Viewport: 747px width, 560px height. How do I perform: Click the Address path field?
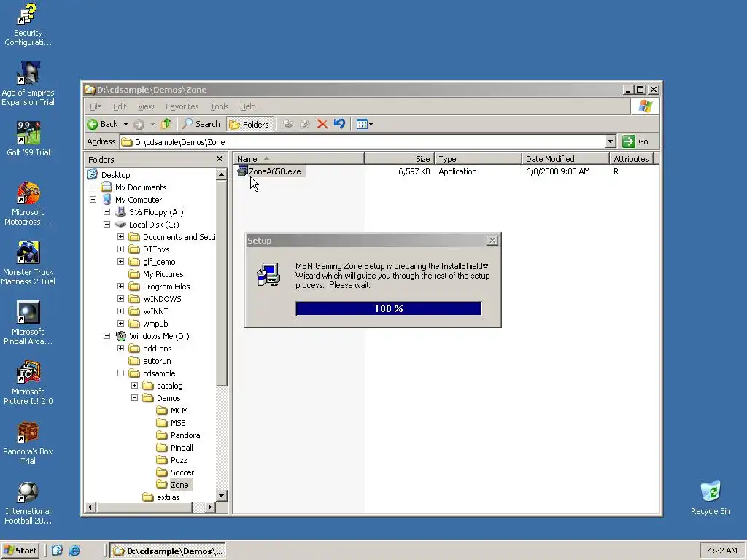362,141
